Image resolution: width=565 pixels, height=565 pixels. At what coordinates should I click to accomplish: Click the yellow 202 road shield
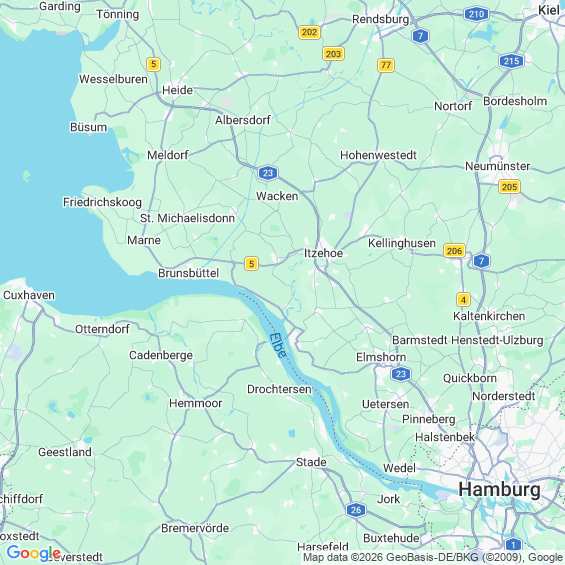(310, 32)
